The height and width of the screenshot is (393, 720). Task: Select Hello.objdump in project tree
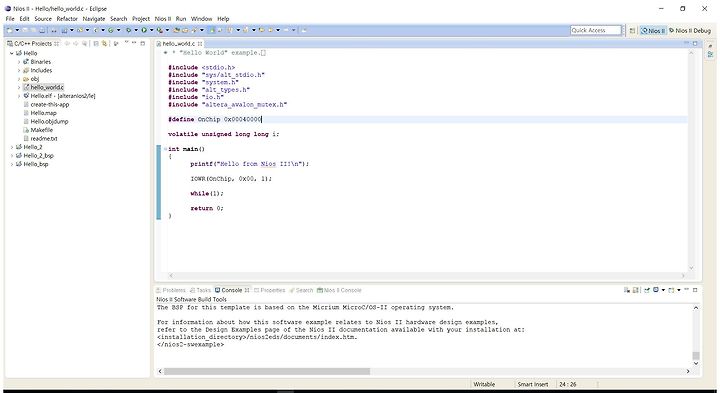pos(45,121)
